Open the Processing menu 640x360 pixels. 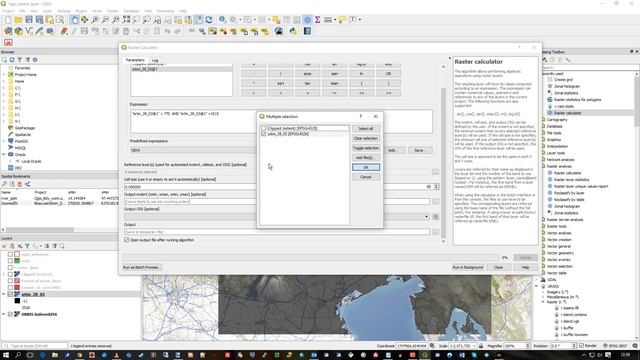click(165, 11)
